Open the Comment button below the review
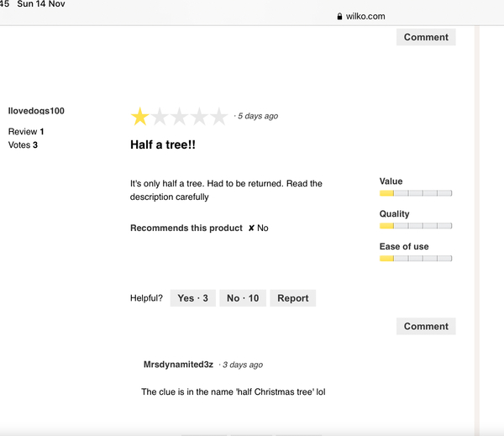This screenshot has width=504, height=436. click(426, 326)
